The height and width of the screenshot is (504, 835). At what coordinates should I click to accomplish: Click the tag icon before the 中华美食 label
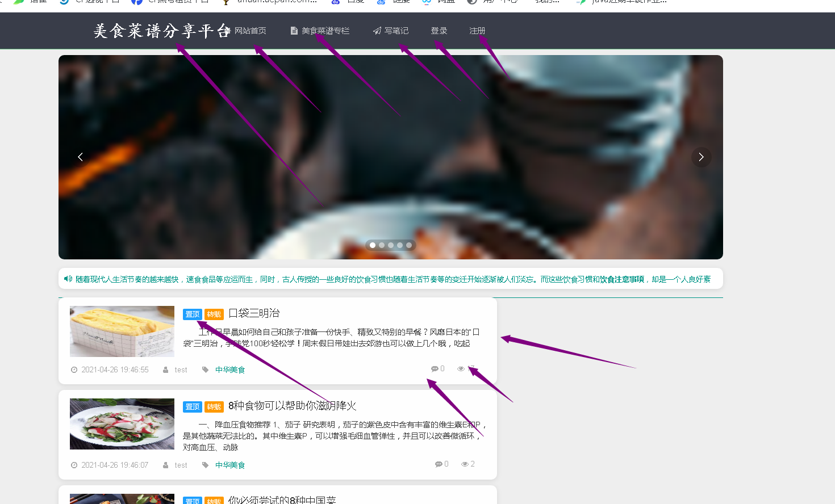pyautogui.click(x=205, y=369)
